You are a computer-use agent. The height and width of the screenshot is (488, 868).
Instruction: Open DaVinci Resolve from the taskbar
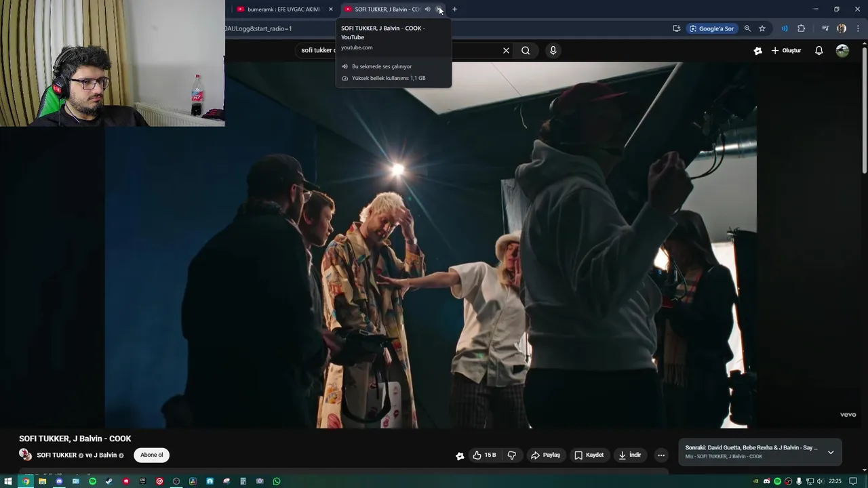coord(193,481)
